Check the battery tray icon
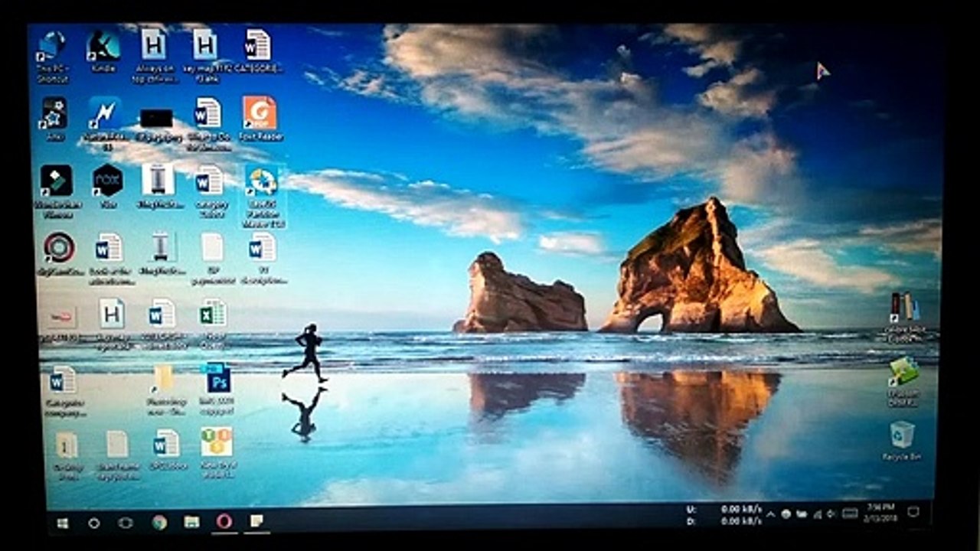The height and width of the screenshot is (551, 980). [x=802, y=514]
